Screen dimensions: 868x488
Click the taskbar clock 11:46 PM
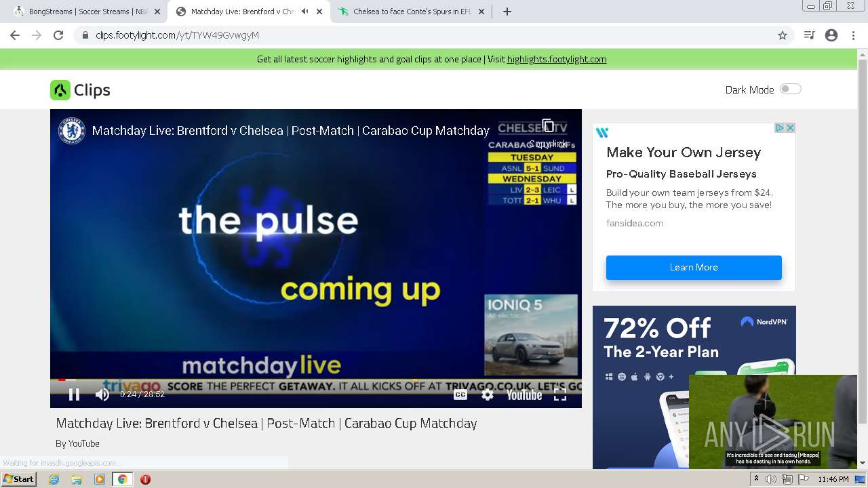tap(833, 479)
